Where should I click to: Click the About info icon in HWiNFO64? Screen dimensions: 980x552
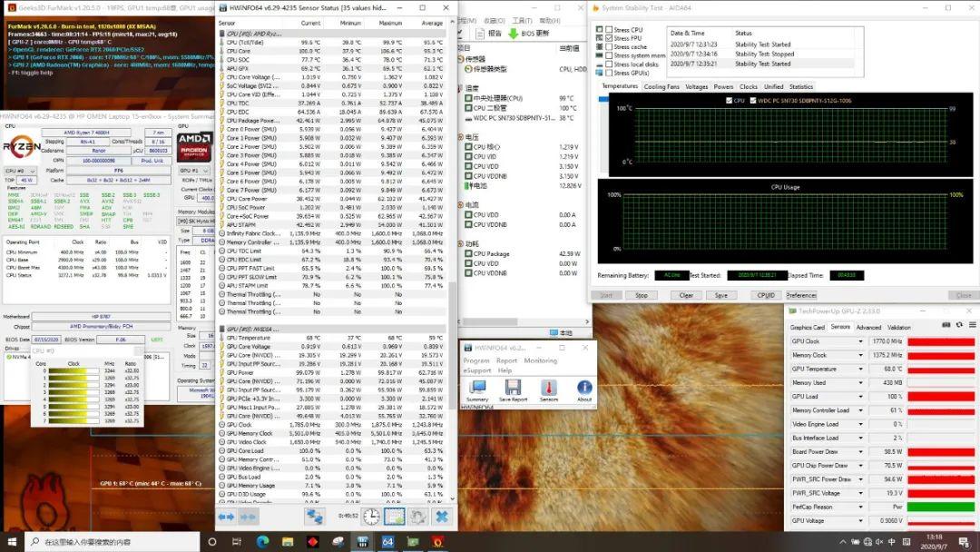click(x=584, y=388)
